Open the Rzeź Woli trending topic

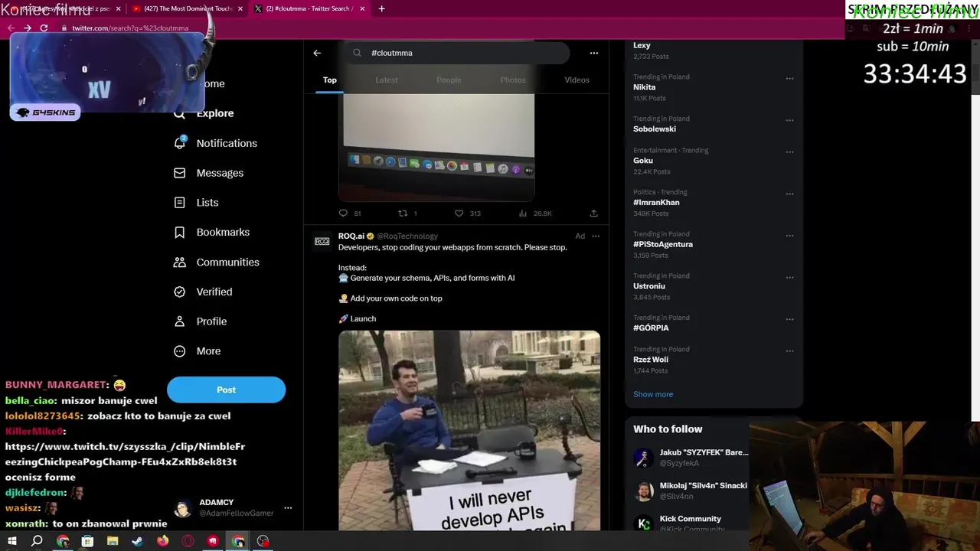[x=651, y=360]
